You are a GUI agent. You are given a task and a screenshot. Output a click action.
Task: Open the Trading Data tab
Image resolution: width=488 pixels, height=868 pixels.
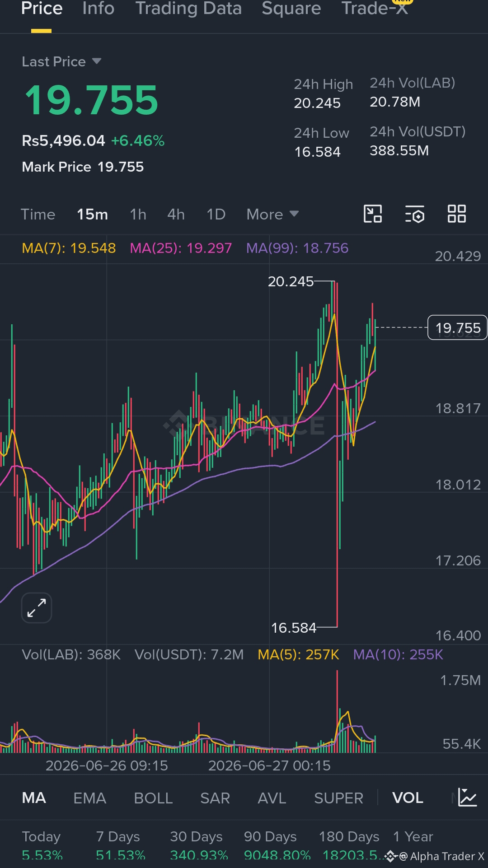click(x=188, y=9)
